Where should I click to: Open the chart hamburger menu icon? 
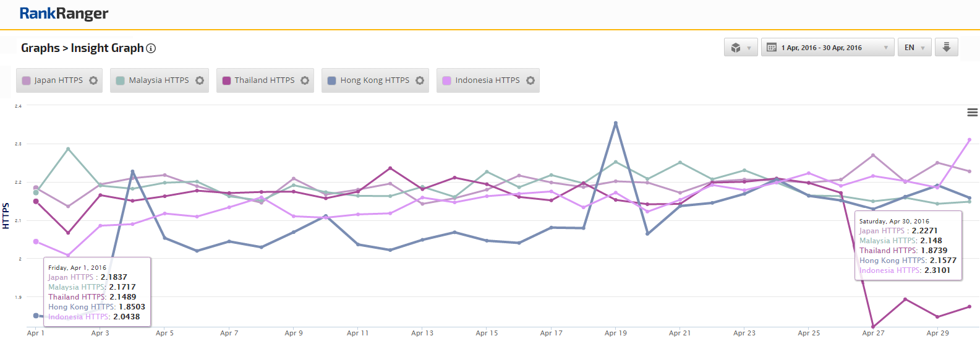point(972,113)
